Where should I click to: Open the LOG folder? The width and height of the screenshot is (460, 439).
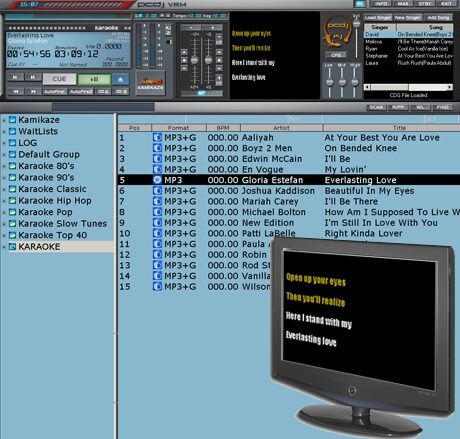point(23,143)
